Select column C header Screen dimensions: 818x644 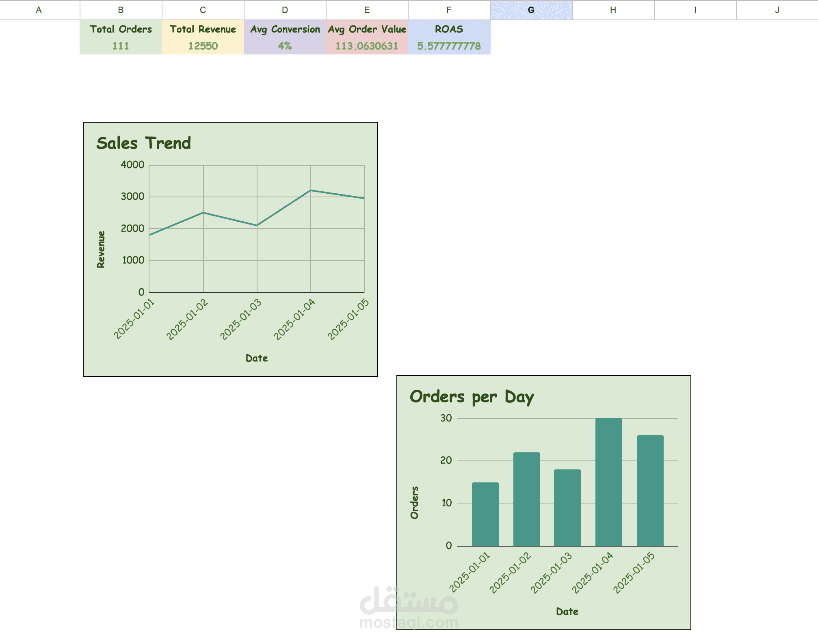click(203, 10)
